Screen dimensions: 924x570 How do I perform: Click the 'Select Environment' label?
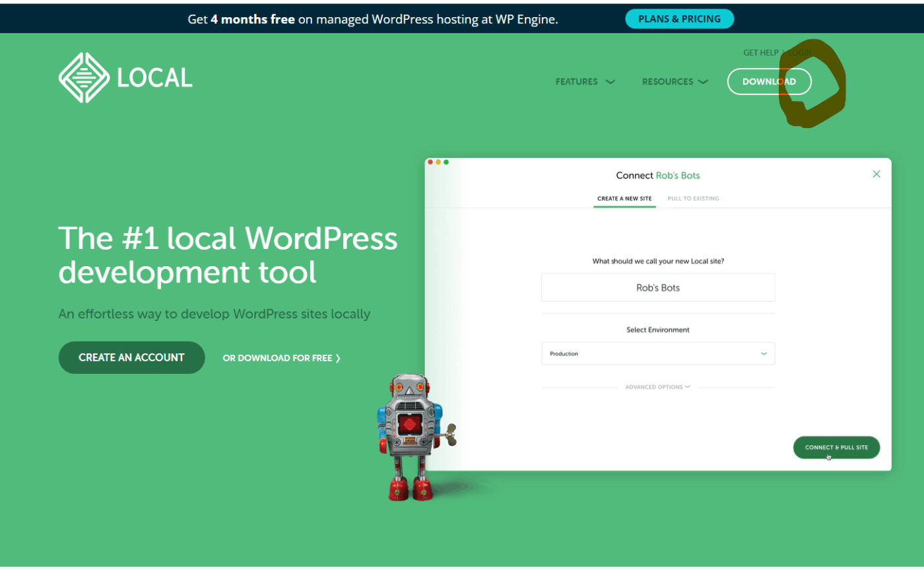tap(658, 330)
